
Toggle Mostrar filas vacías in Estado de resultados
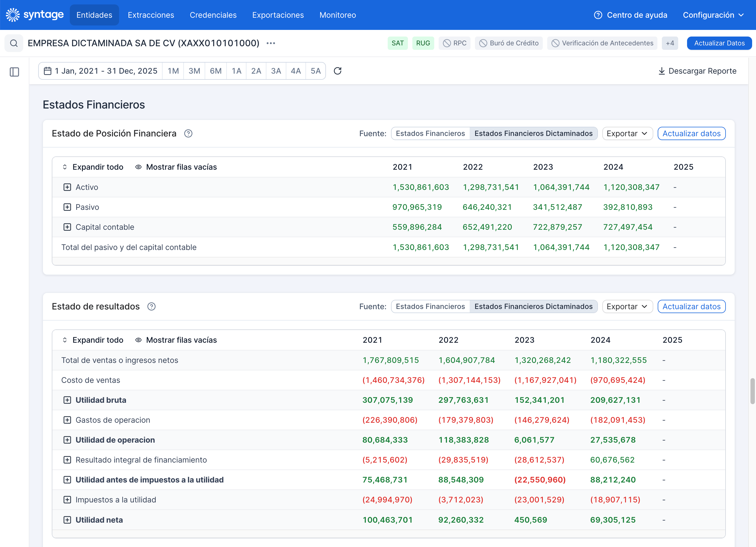(x=176, y=340)
